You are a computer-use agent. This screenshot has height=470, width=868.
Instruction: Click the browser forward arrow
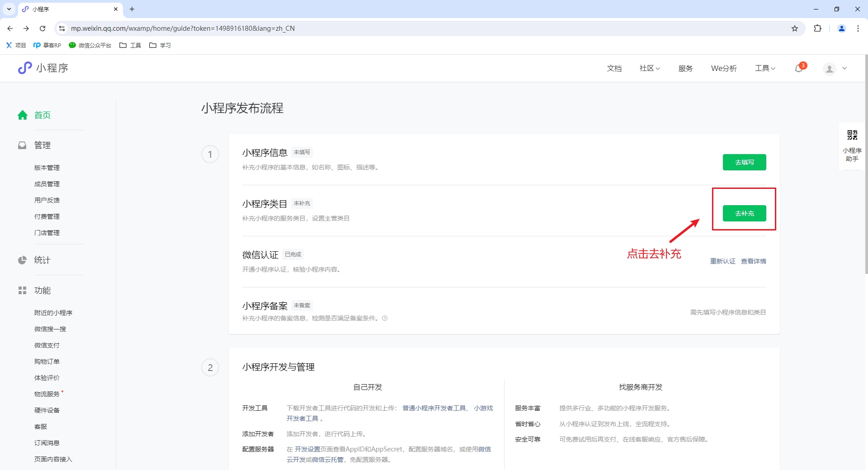[x=26, y=28]
